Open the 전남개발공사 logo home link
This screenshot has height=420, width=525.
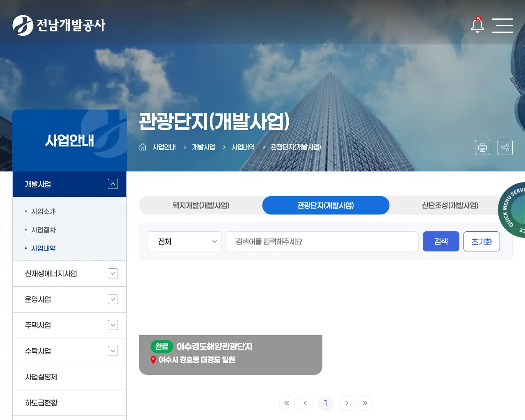(59, 25)
